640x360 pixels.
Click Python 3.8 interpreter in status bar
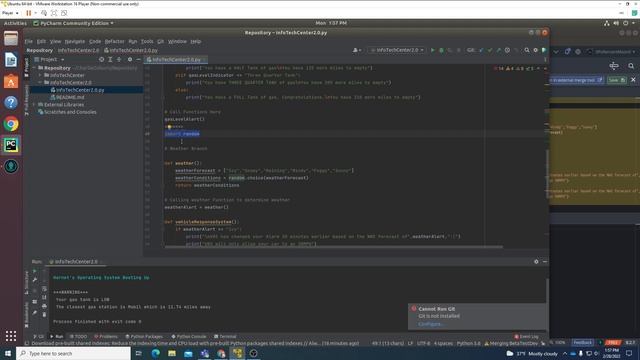(469, 344)
